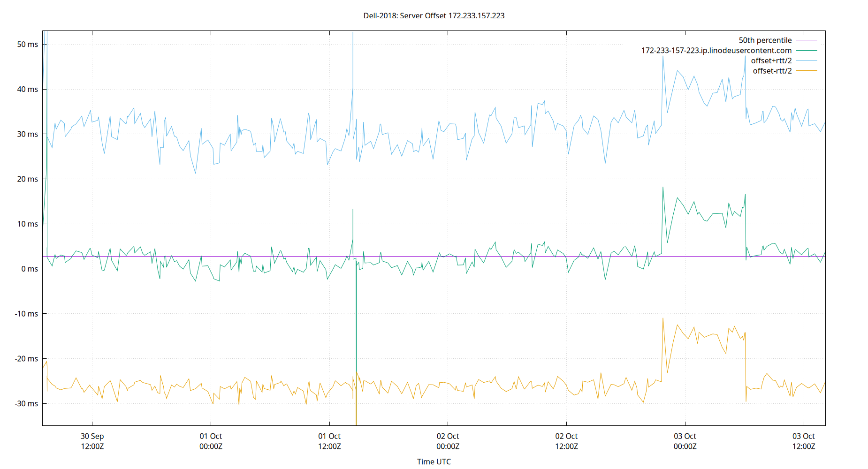This screenshot has height=469, width=868.
Task: Click the "50 ms" y-axis label
Action: coord(28,45)
